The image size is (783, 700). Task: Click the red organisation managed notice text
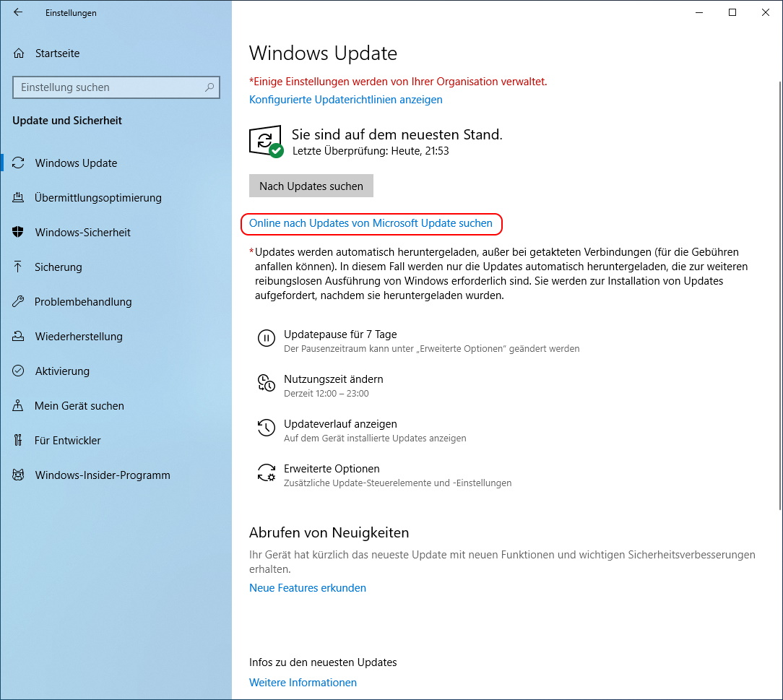[398, 82]
